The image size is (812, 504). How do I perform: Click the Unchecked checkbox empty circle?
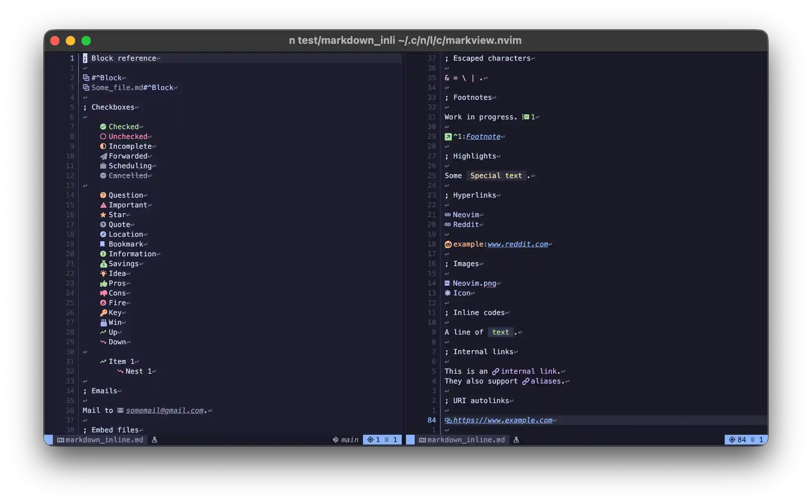click(103, 137)
